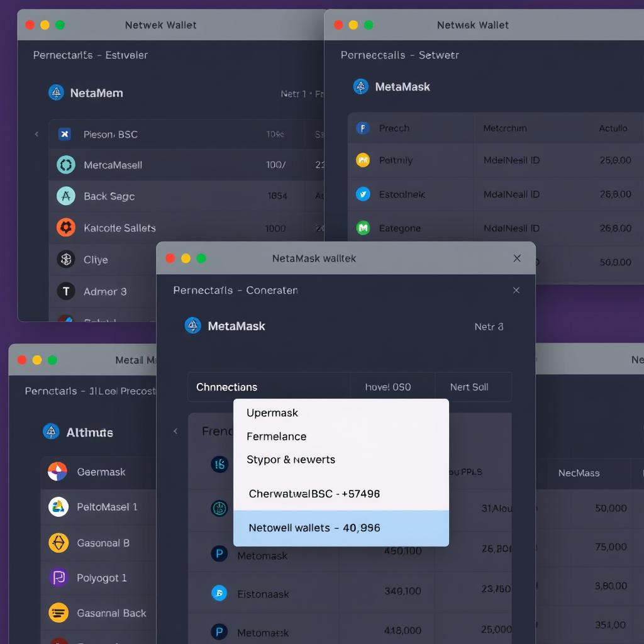This screenshot has width=644, height=644.
Task: Click the MdelNesll ID cell in Potmily row
Action: pyautogui.click(x=511, y=160)
